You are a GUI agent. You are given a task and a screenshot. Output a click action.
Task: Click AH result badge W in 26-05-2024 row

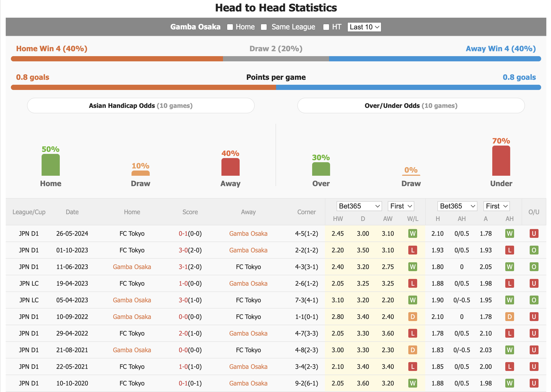click(x=510, y=233)
